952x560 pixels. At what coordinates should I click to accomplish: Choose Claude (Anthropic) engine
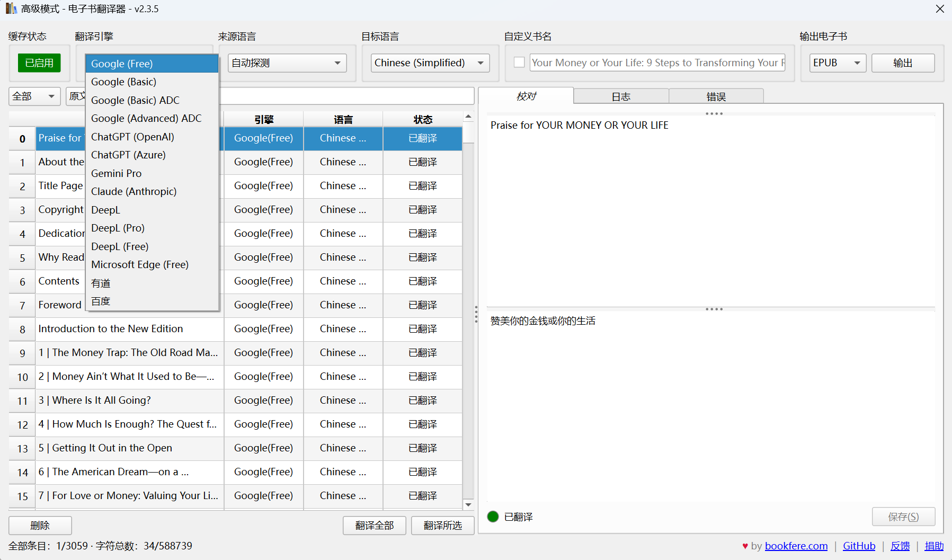click(x=152, y=191)
